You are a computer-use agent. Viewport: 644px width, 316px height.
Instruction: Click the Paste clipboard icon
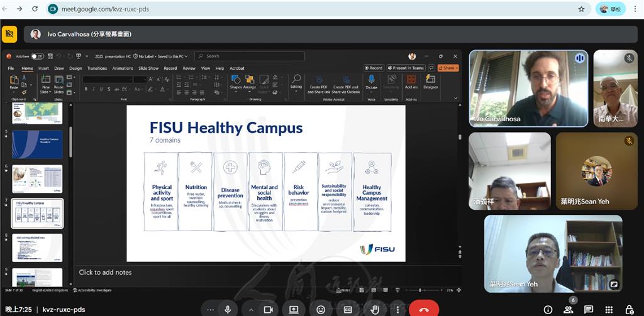click(x=14, y=80)
